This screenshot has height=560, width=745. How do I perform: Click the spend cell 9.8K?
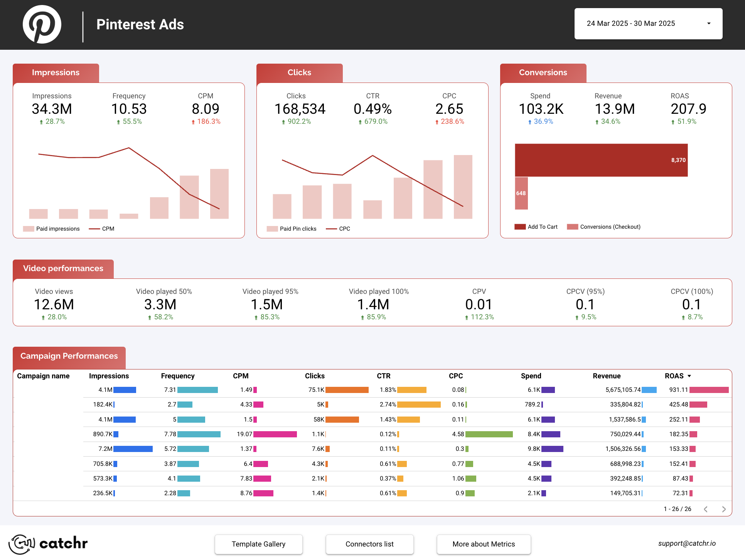tap(534, 449)
